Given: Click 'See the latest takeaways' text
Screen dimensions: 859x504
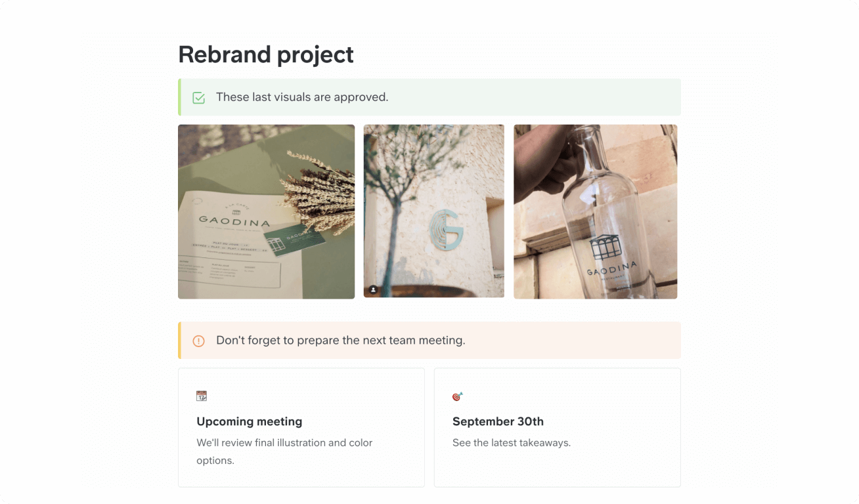Looking at the screenshot, I should [x=512, y=443].
